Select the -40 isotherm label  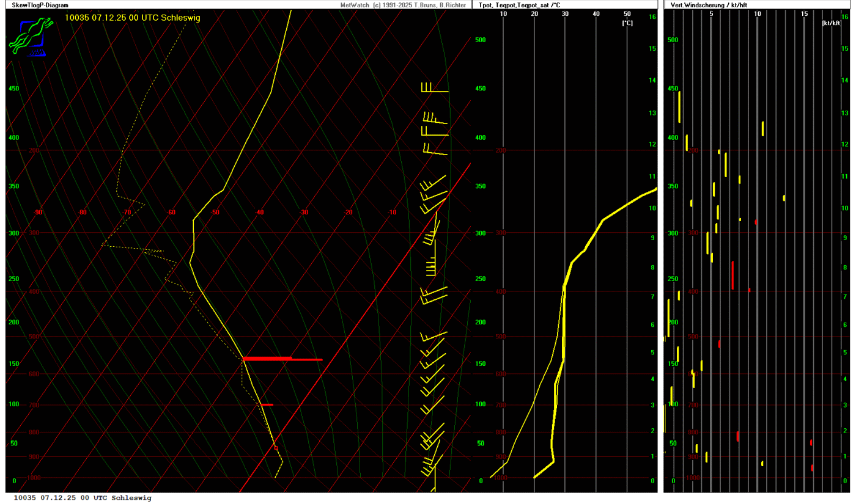point(259,213)
